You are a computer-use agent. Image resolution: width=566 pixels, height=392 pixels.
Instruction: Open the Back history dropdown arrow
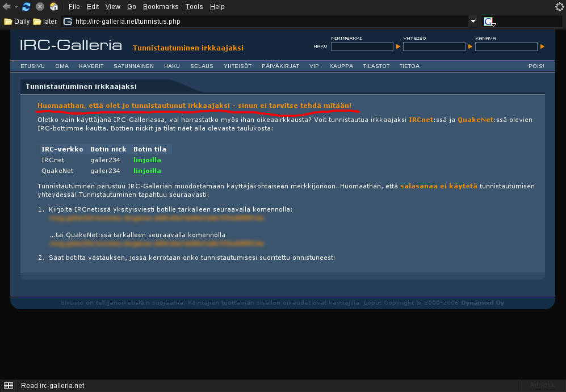[16, 7]
